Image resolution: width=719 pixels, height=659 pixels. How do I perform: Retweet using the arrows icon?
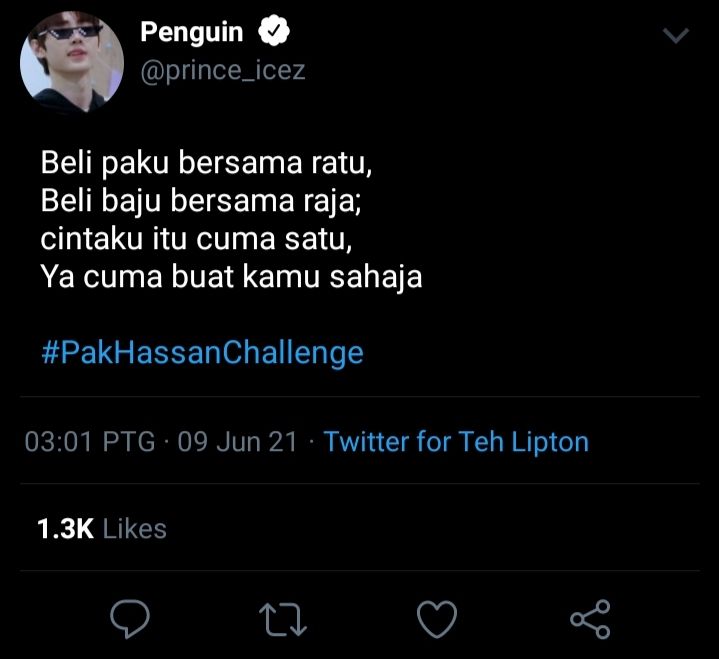tap(282, 619)
